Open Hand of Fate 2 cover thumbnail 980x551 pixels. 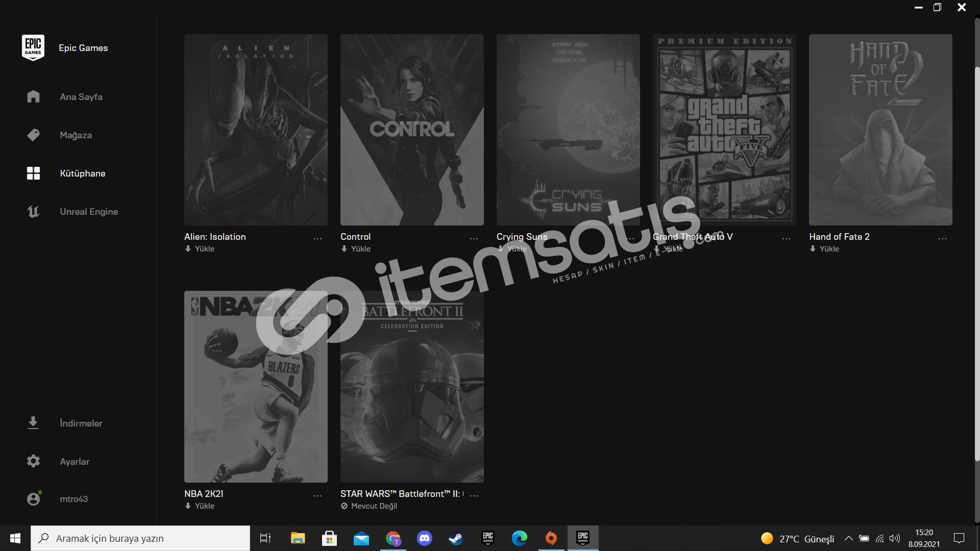pyautogui.click(x=880, y=130)
